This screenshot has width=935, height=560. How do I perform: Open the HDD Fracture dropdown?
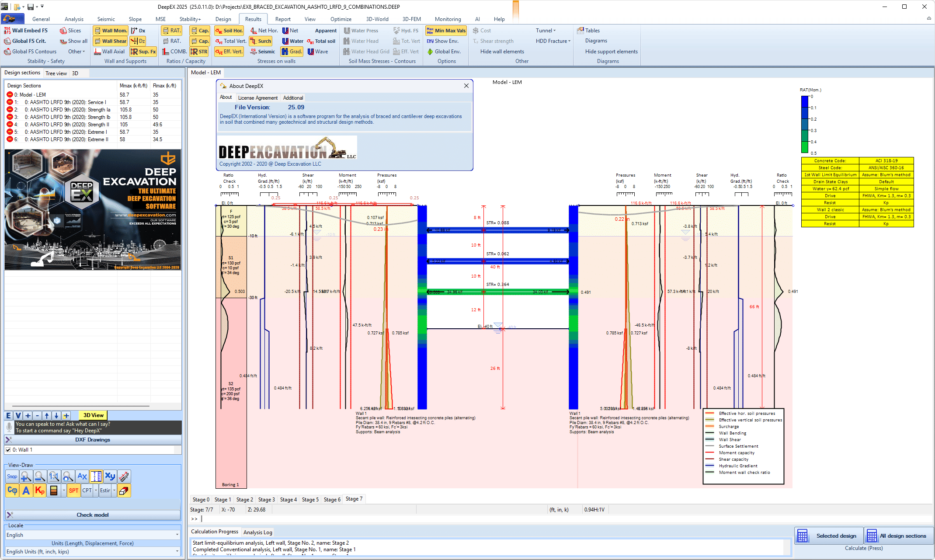coord(552,41)
